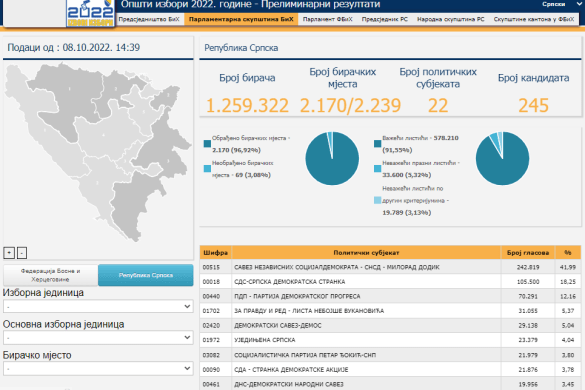
Task: Open the Предсједник РС tab
Action: coord(385,19)
